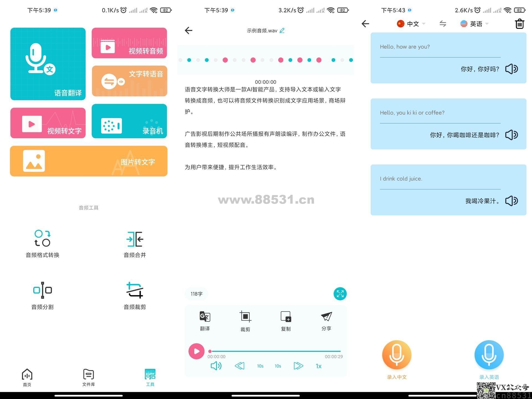Open the 视频转音频 video-to-audio tile

point(129,43)
